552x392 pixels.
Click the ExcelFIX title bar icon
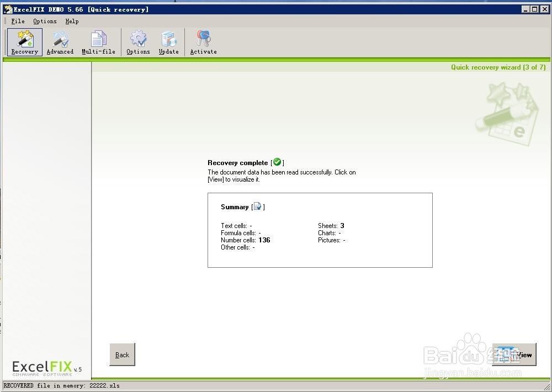pos(8,9)
